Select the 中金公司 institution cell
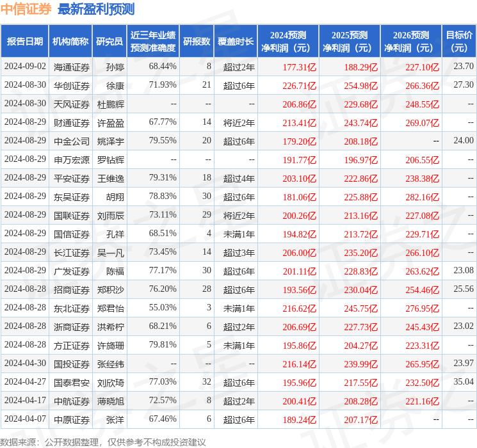The height and width of the screenshot is (448, 477). pyautogui.click(x=72, y=141)
